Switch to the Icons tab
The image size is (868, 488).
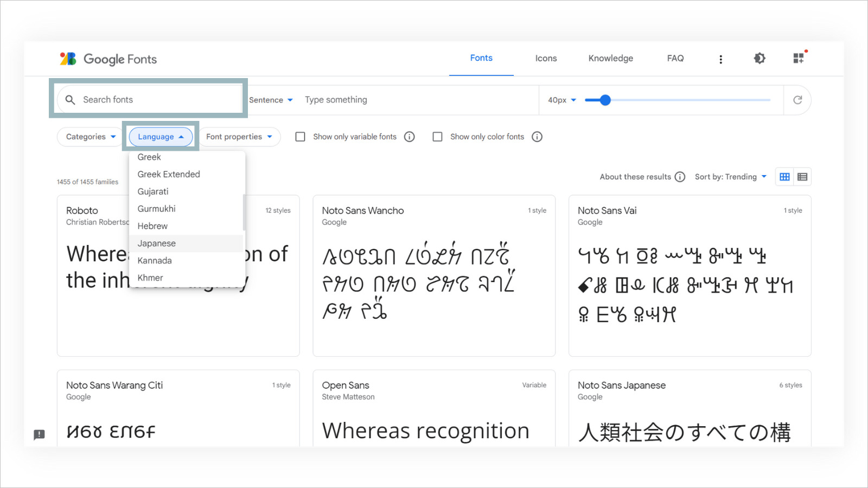[x=546, y=59]
